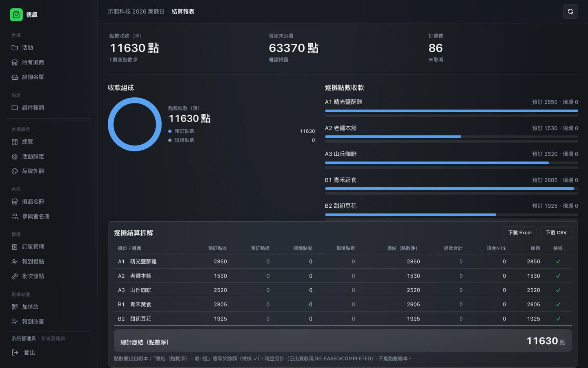This screenshot has height=368, width=588.
Task: Click the order count 86
Action: (x=436, y=48)
